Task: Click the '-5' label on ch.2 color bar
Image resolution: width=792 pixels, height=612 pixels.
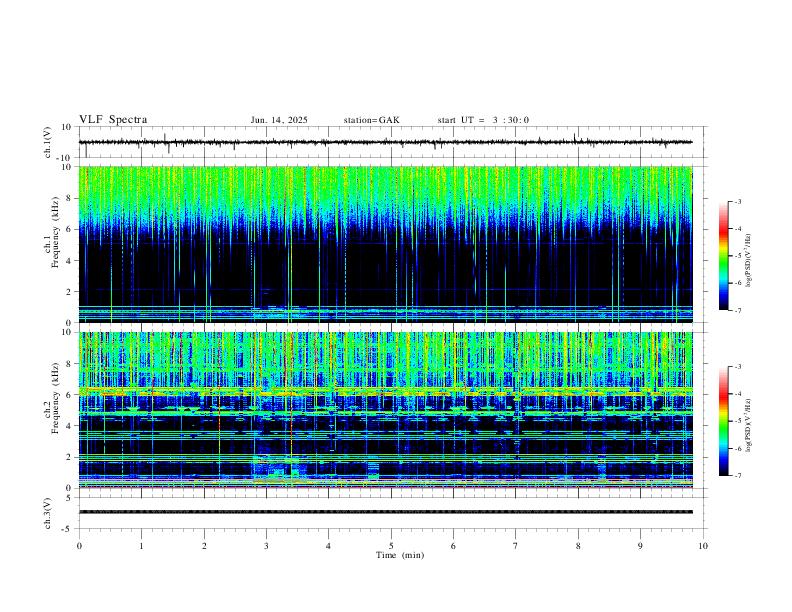Action: click(738, 421)
